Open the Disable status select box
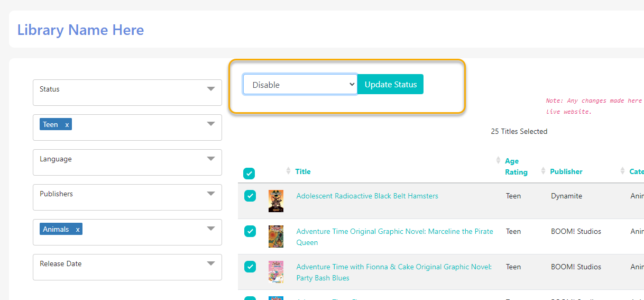The image size is (644, 300). (x=300, y=84)
